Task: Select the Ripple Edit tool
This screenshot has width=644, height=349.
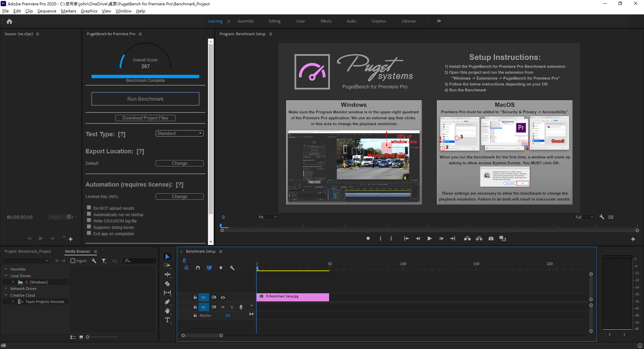Action: pyautogui.click(x=167, y=275)
